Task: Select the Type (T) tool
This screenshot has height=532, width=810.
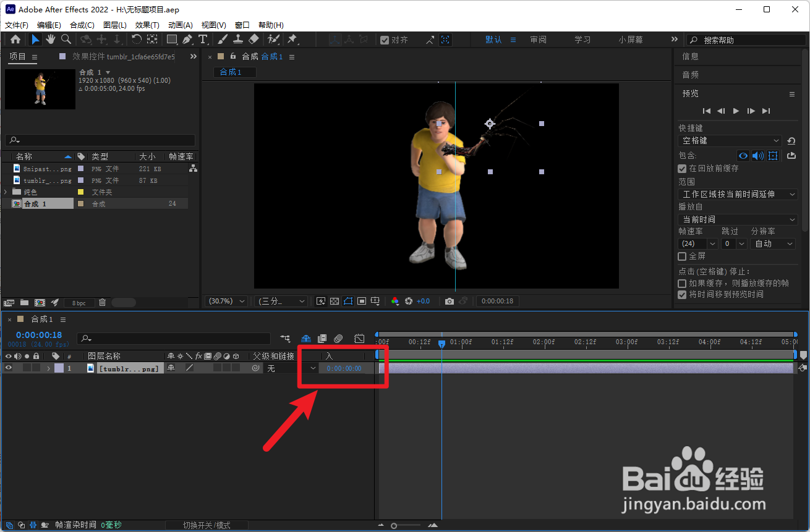Action: click(203, 40)
